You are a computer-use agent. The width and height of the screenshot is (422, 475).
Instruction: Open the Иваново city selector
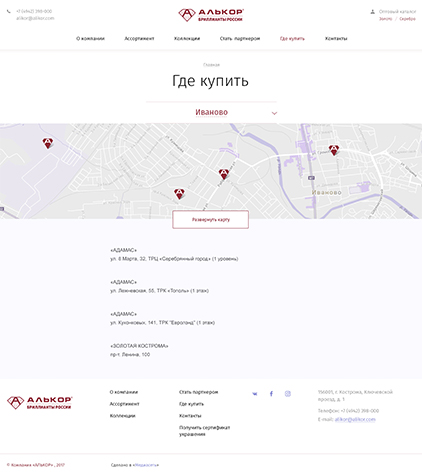(211, 112)
